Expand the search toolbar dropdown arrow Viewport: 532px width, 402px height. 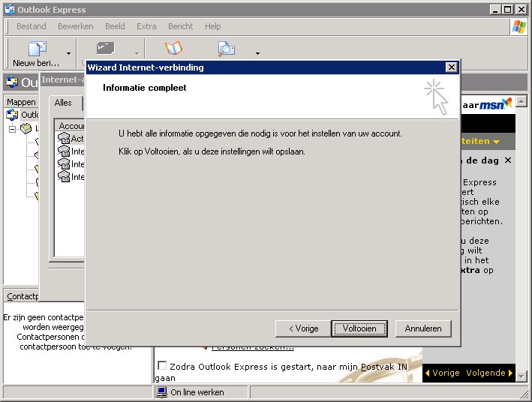[x=257, y=53]
